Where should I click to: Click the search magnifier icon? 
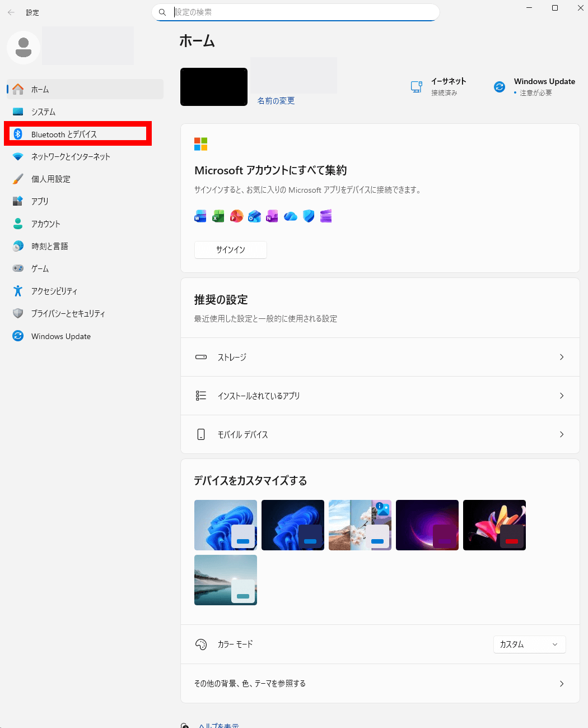[162, 12]
